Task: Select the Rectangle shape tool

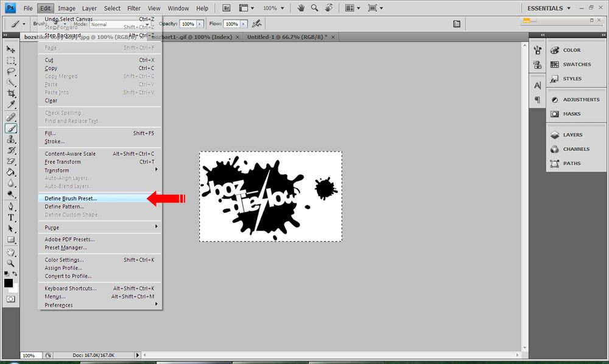Action: 10,240
